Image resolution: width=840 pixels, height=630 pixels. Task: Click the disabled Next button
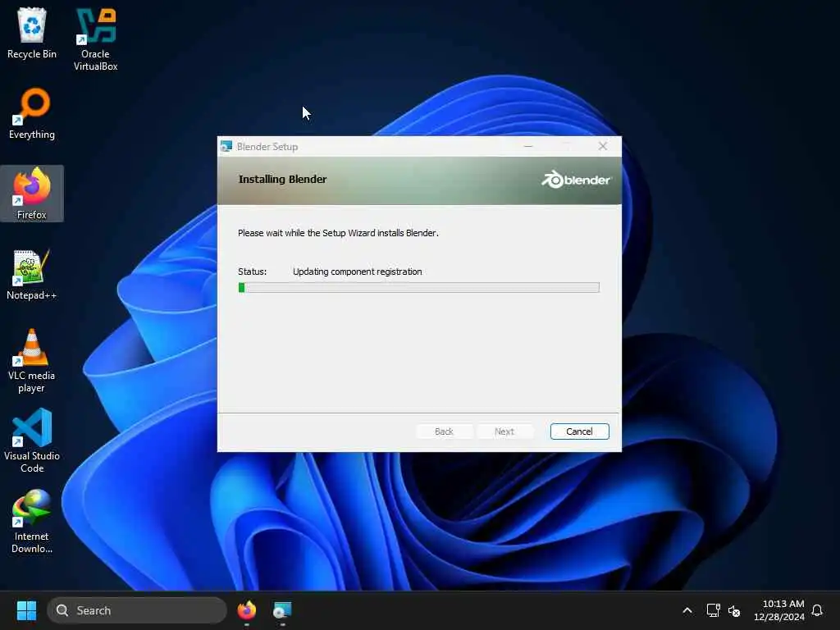click(x=504, y=431)
